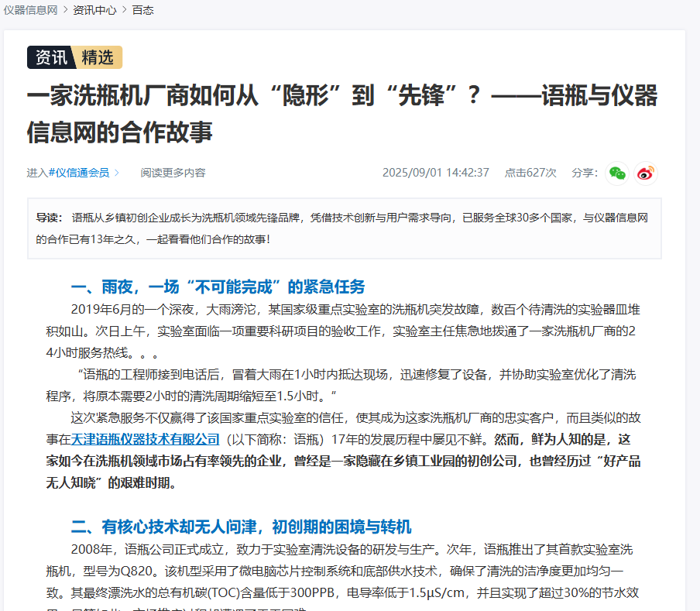Expand the chevron beside 仪信通会员
Viewport: 700px width, 611px height.
click(x=117, y=173)
